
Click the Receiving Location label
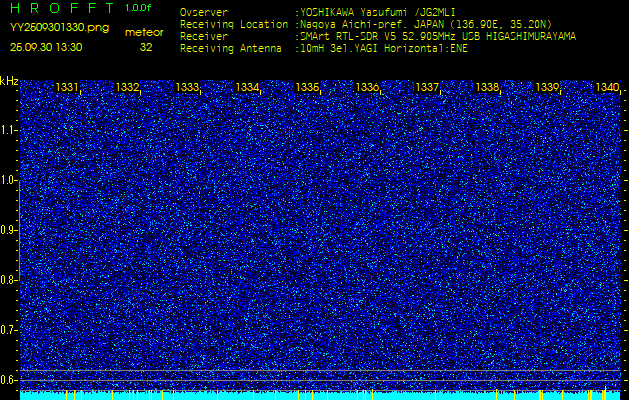234,25
